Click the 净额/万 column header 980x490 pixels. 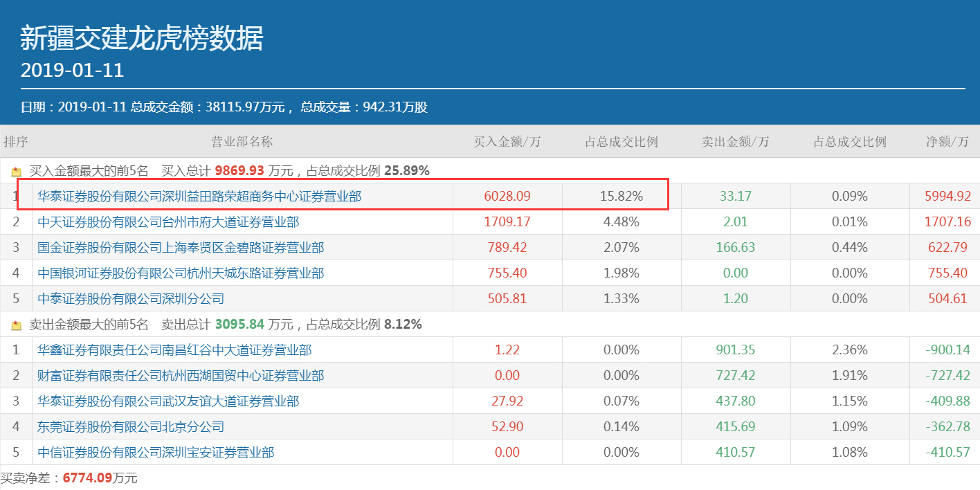pyautogui.click(x=947, y=142)
